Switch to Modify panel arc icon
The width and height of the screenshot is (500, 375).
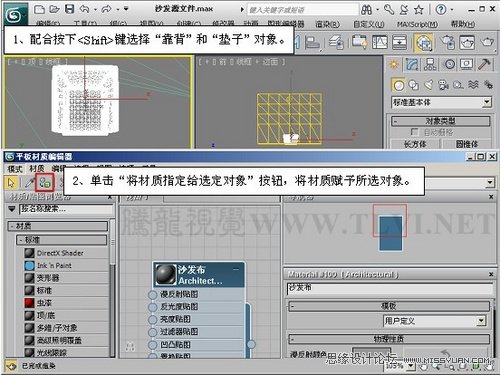(x=412, y=64)
